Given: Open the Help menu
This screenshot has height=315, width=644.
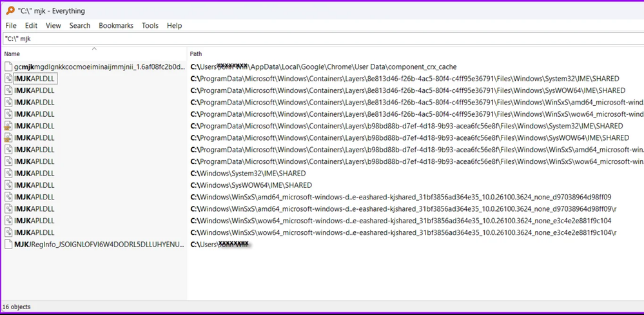Looking at the screenshot, I should [174, 25].
